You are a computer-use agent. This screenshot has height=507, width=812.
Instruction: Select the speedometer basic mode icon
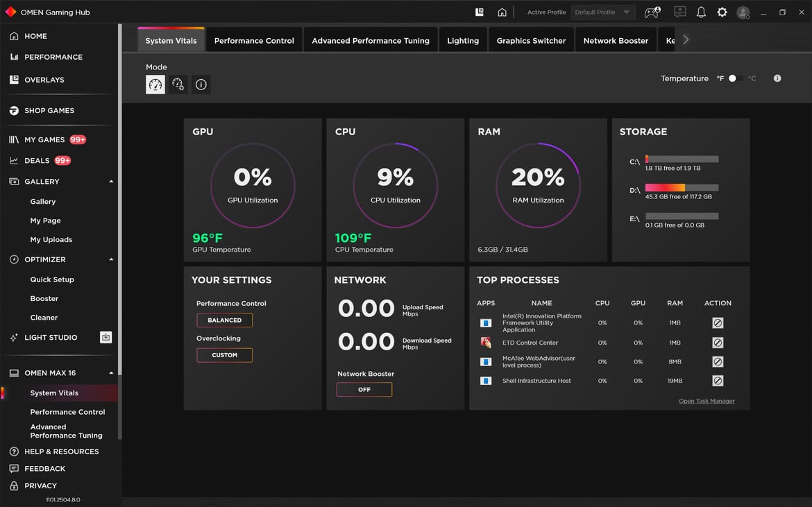pyautogui.click(x=155, y=85)
